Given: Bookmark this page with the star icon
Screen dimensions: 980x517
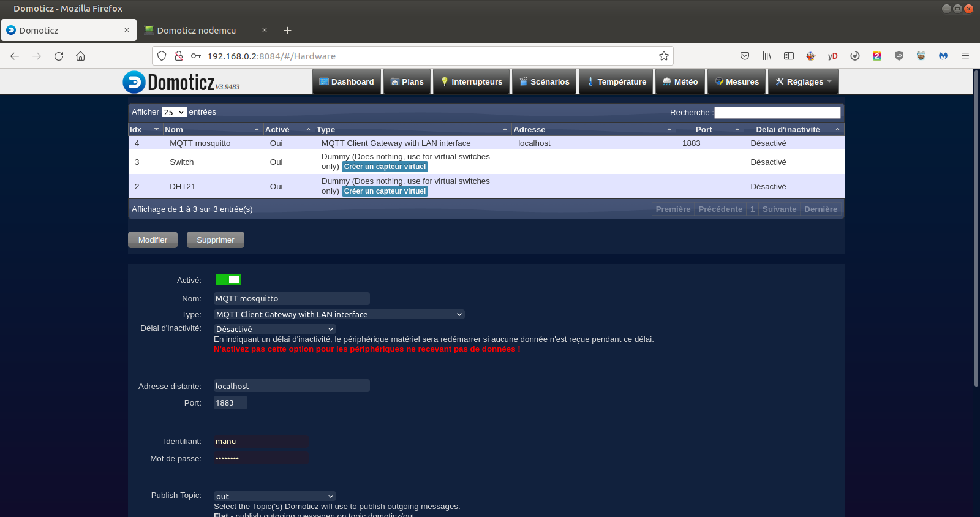Looking at the screenshot, I should [x=663, y=56].
